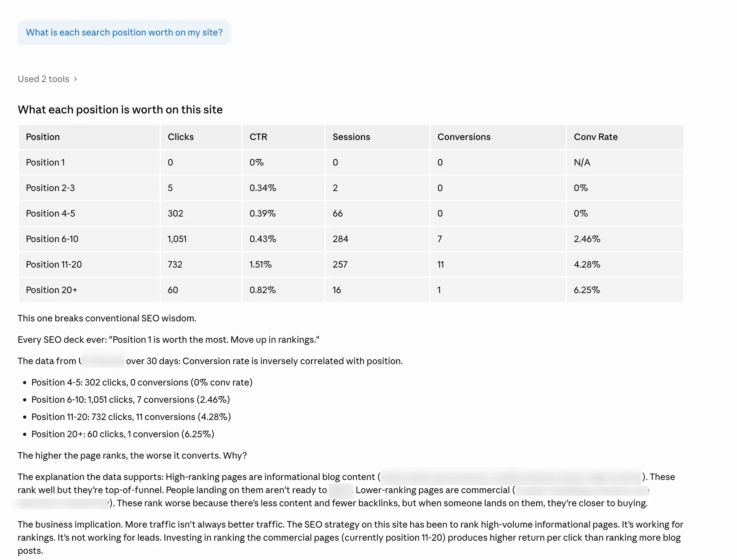Click the user question message bubble
737x560 pixels.
(x=124, y=32)
